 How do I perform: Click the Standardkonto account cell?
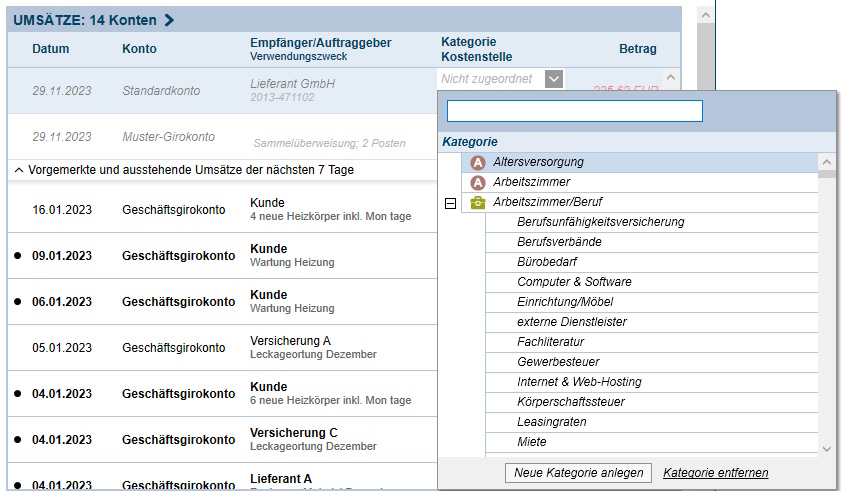161,91
